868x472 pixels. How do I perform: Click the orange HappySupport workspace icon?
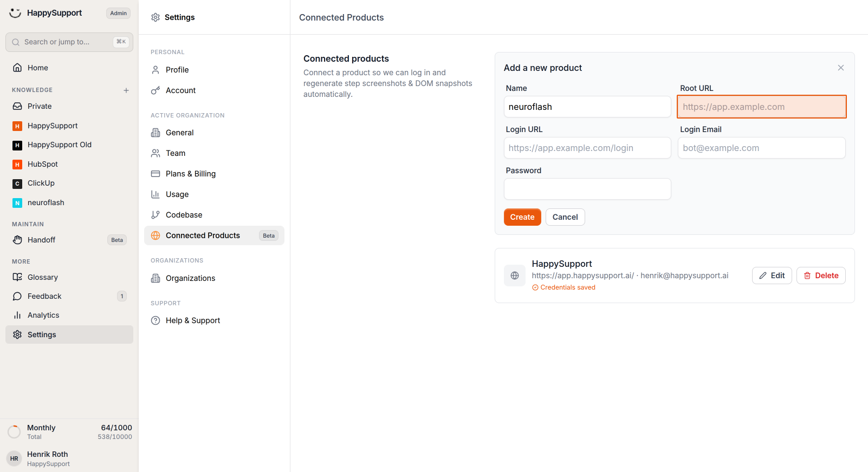pos(17,126)
